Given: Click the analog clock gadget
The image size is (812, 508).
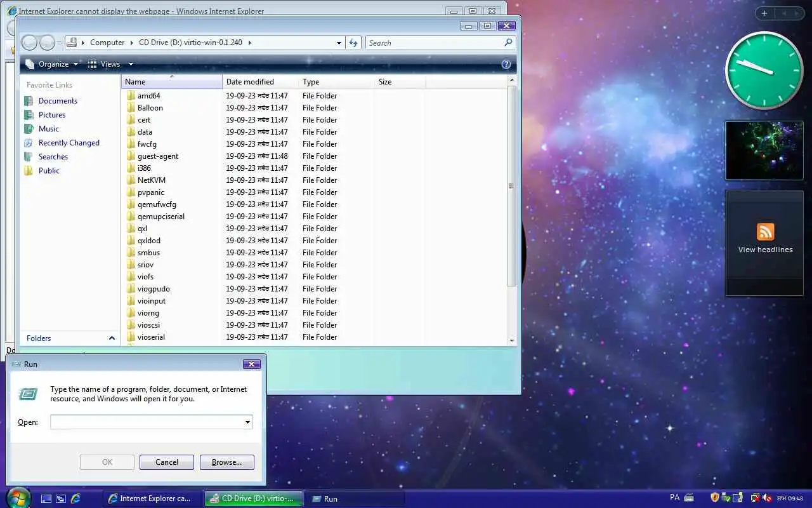Looking at the screenshot, I should pyautogui.click(x=764, y=70).
